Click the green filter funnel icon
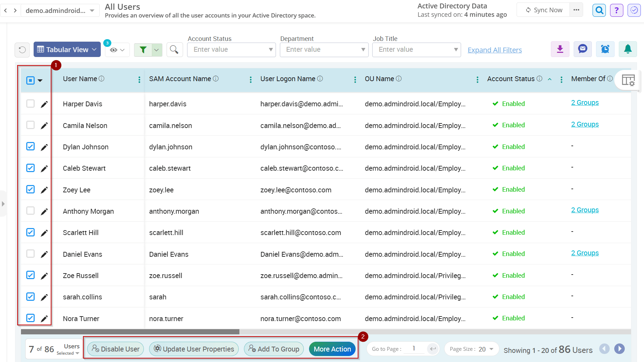Viewport: 644px width, 362px height. 143,50
